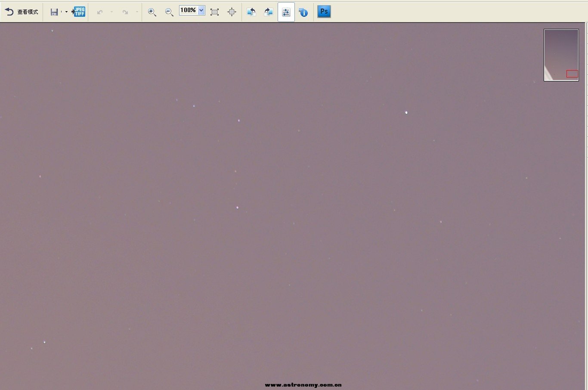Toggle the adjustment sliders palette button
The width and height of the screenshot is (588, 390).
(286, 12)
